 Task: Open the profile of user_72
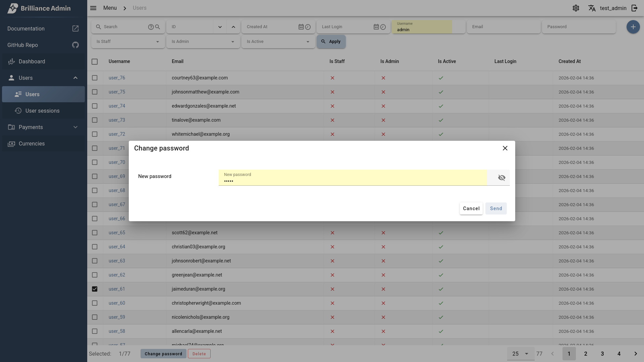(x=116, y=134)
